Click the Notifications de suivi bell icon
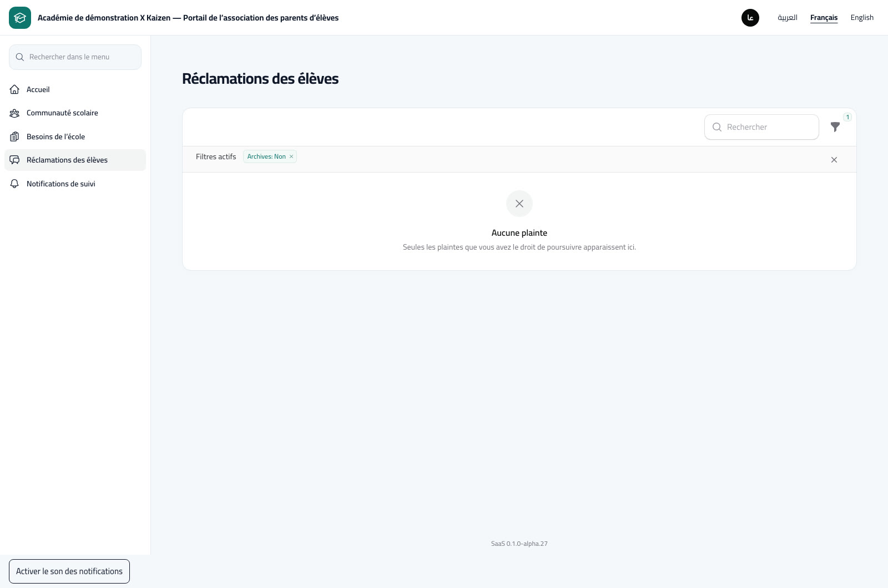 tap(15, 184)
